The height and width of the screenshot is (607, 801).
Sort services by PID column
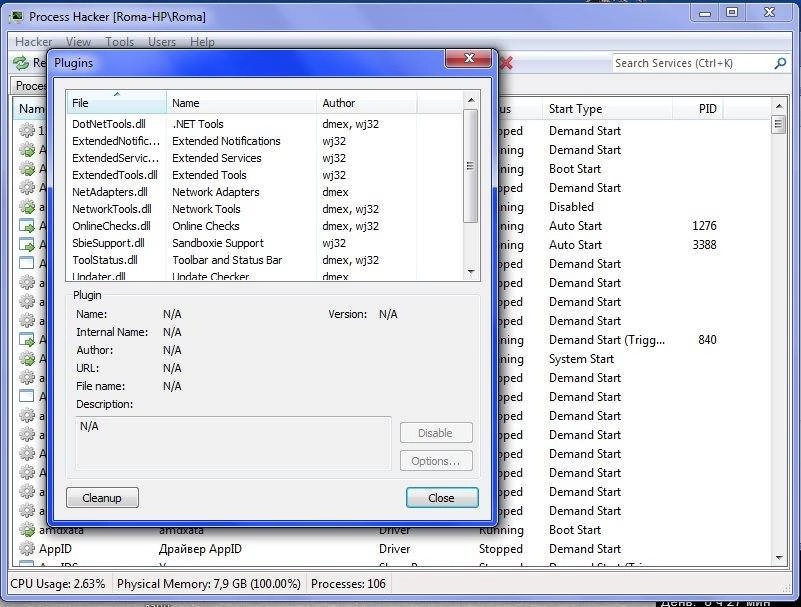coord(698,109)
